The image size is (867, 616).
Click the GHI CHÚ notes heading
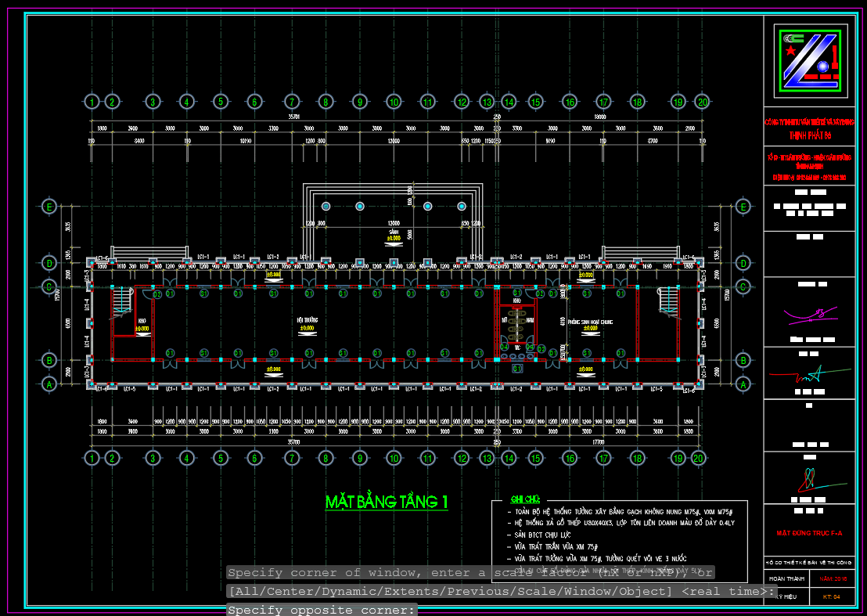[525, 499]
